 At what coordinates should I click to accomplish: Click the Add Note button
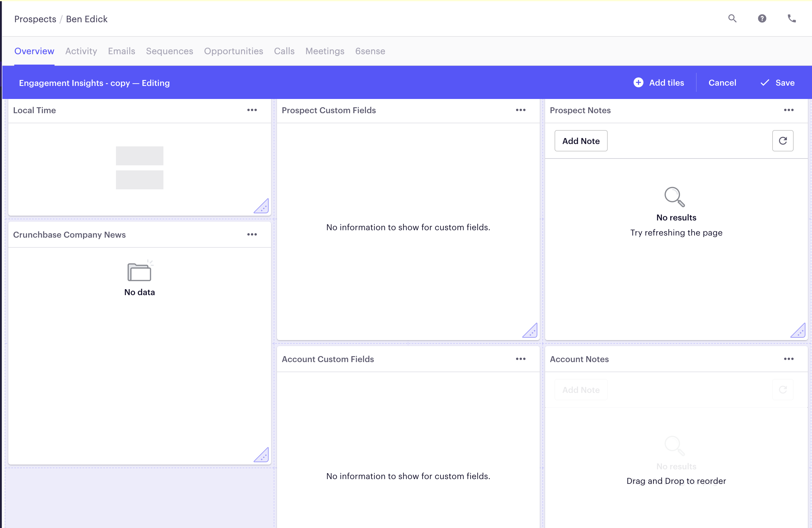pyautogui.click(x=581, y=141)
